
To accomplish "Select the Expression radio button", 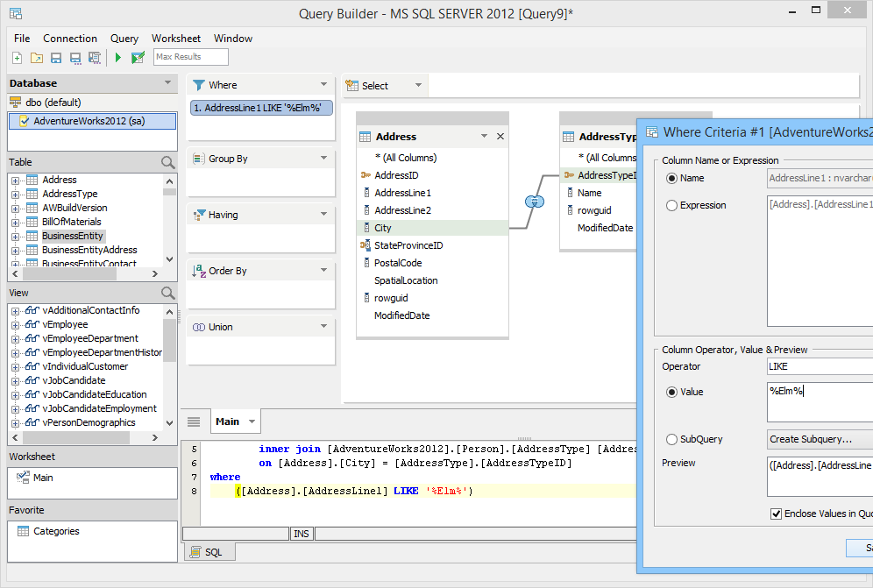I will [x=671, y=205].
